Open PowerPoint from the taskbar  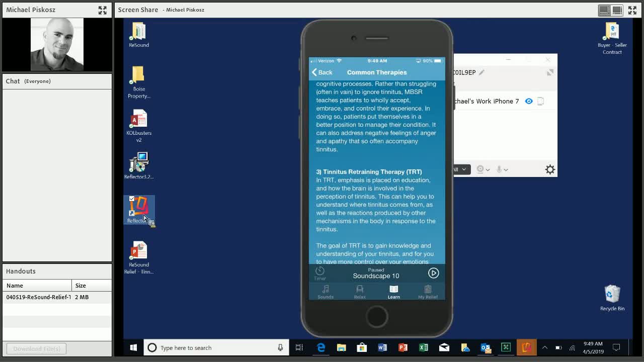pyautogui.click(x=403, y=347)
